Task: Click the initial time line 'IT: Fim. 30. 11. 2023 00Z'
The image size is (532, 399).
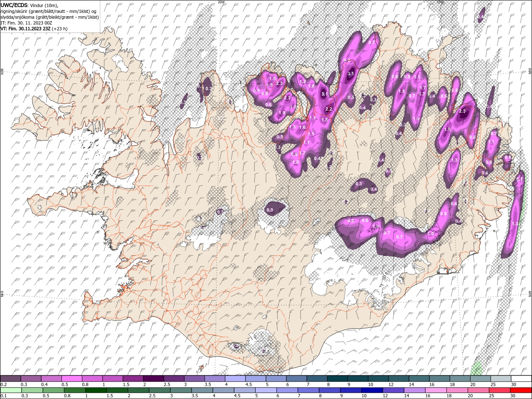Action: 26,23
